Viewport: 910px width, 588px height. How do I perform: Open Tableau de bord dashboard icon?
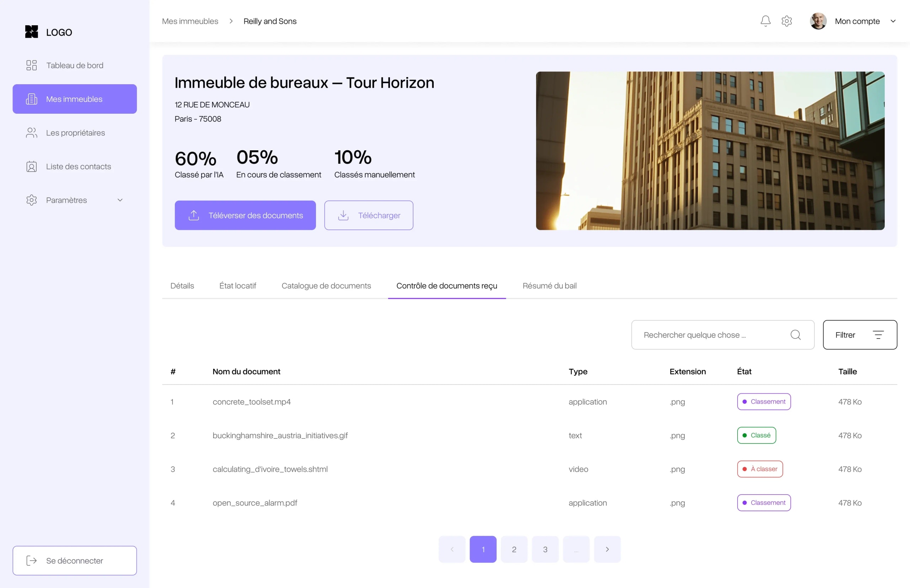[31, 65]
